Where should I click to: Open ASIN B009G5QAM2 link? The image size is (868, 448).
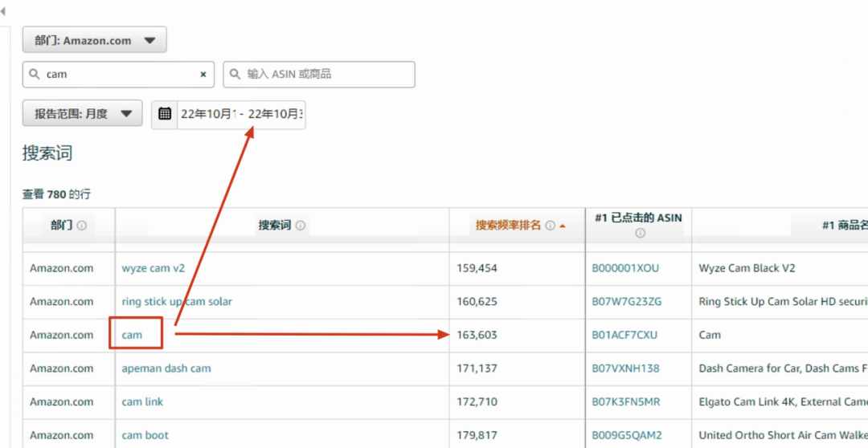pos(627,435)
